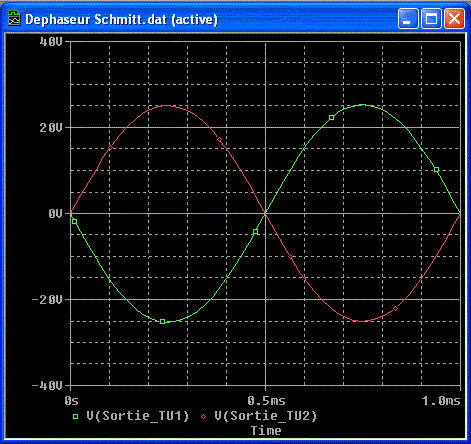
Task: Click green square marker at the trace minimum
Action: (x=162, y=322)
